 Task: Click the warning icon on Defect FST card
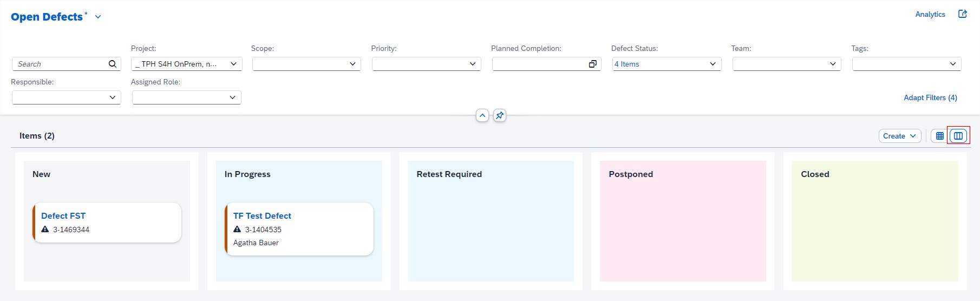pyautogui.click(x=45, y=230)
